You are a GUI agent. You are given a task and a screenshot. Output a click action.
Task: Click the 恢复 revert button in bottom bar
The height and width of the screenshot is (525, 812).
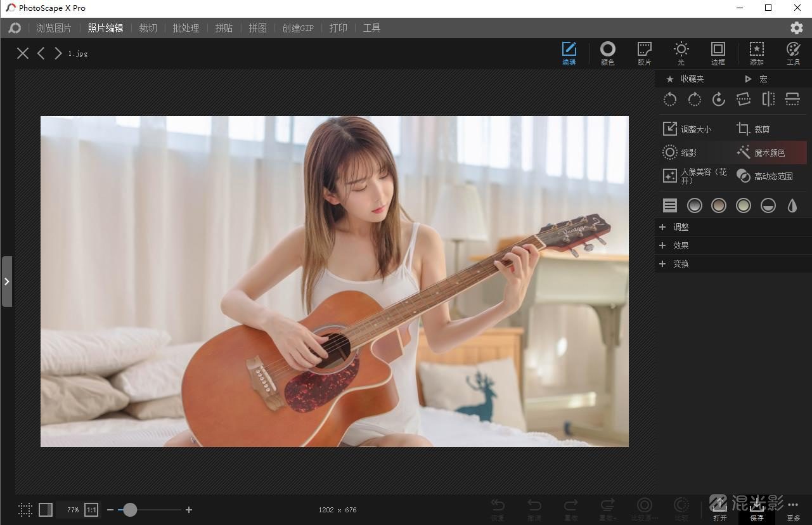point(498,509)
